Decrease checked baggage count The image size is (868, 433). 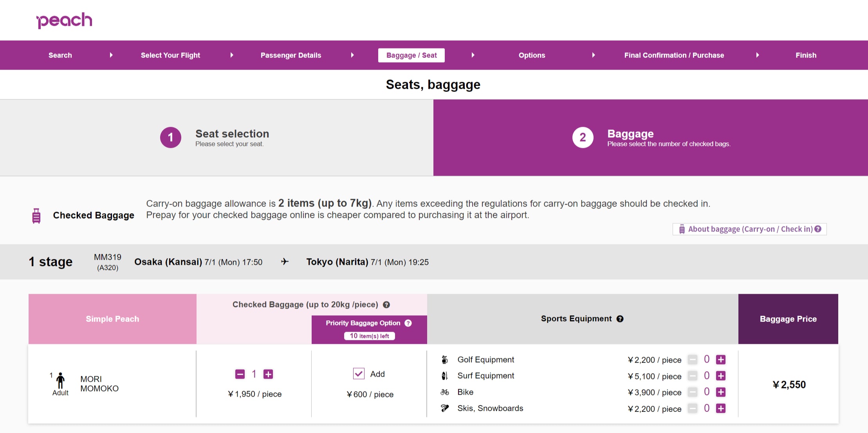tap(240, 374)
